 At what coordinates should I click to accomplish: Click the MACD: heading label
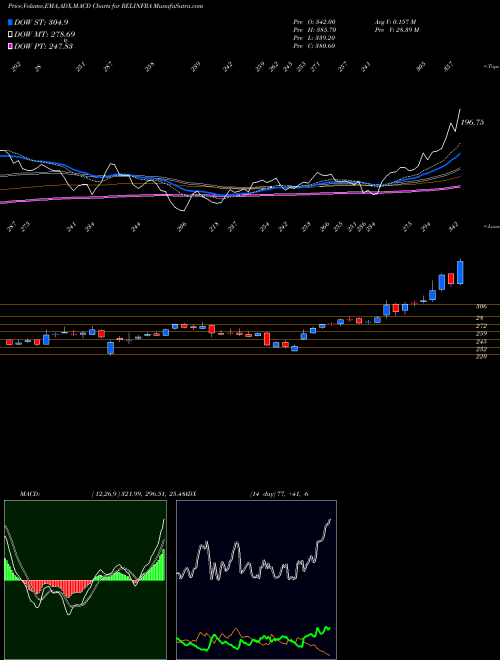(x=30, y=494)
